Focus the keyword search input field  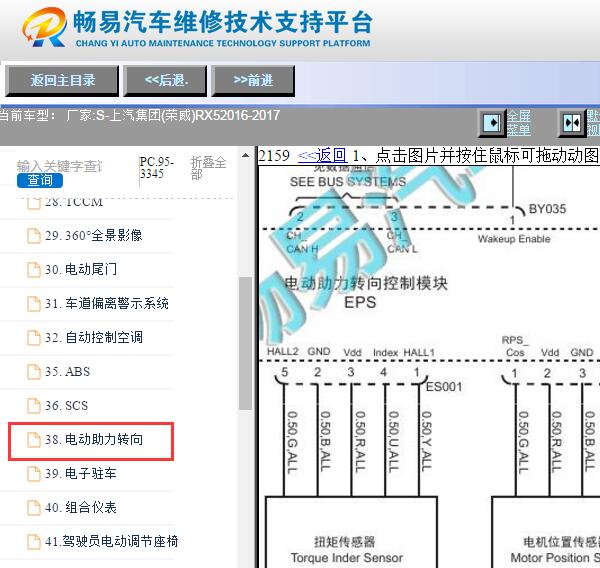coord(60,166)
